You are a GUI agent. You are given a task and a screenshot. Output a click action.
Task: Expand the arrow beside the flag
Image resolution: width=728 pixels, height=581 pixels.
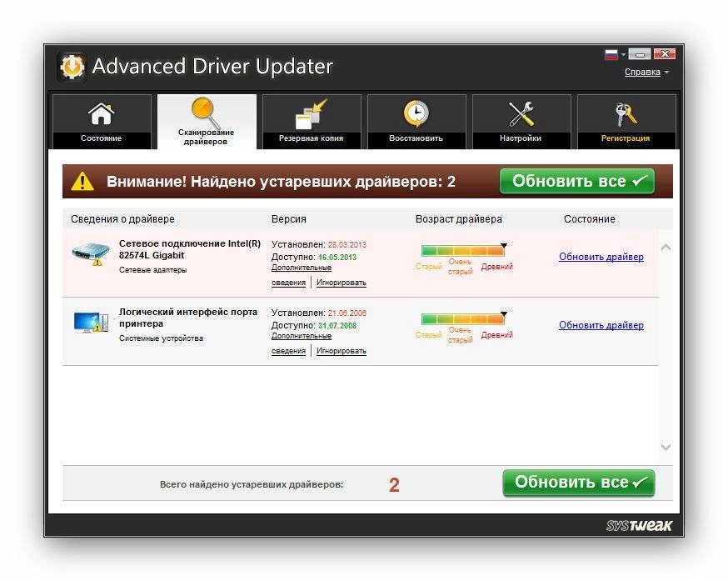[623, 55]
